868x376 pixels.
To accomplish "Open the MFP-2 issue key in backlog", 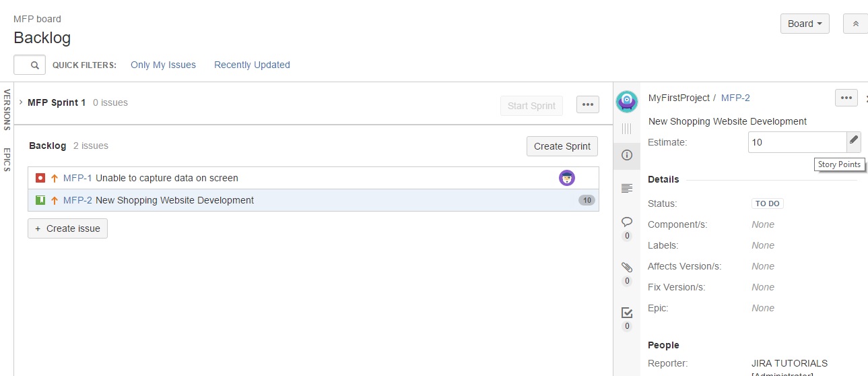I will 77,200.
